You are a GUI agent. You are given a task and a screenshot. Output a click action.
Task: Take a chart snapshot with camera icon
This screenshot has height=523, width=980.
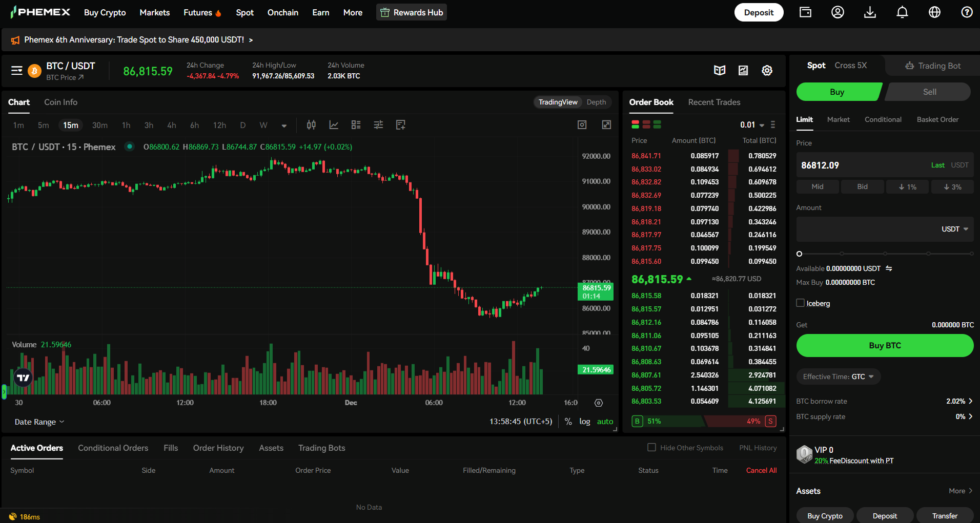582,124
